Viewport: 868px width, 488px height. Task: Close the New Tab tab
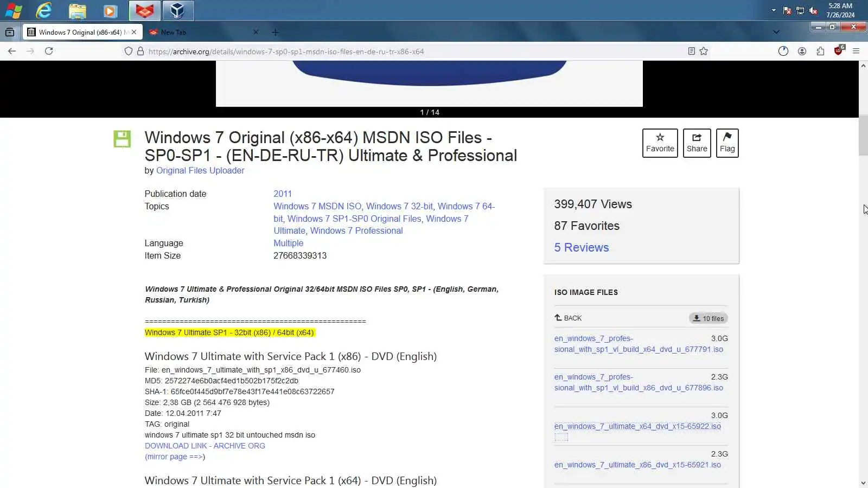[256, 32]
